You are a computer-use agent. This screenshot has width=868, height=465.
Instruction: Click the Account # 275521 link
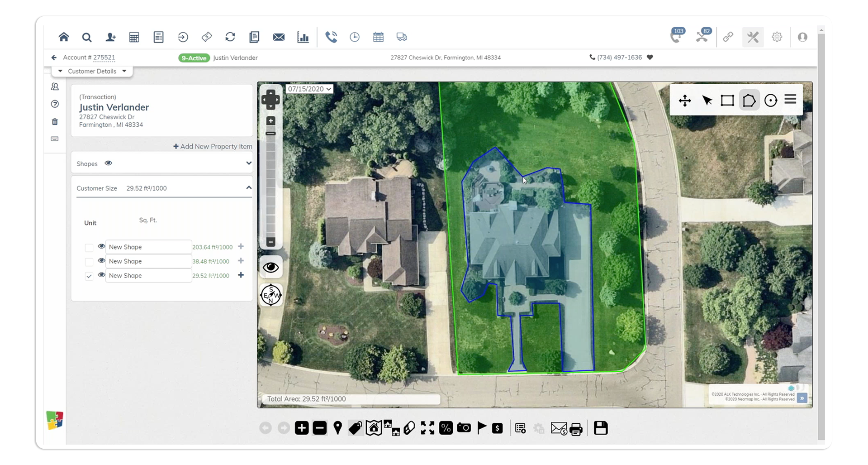(x=105, y=58)
